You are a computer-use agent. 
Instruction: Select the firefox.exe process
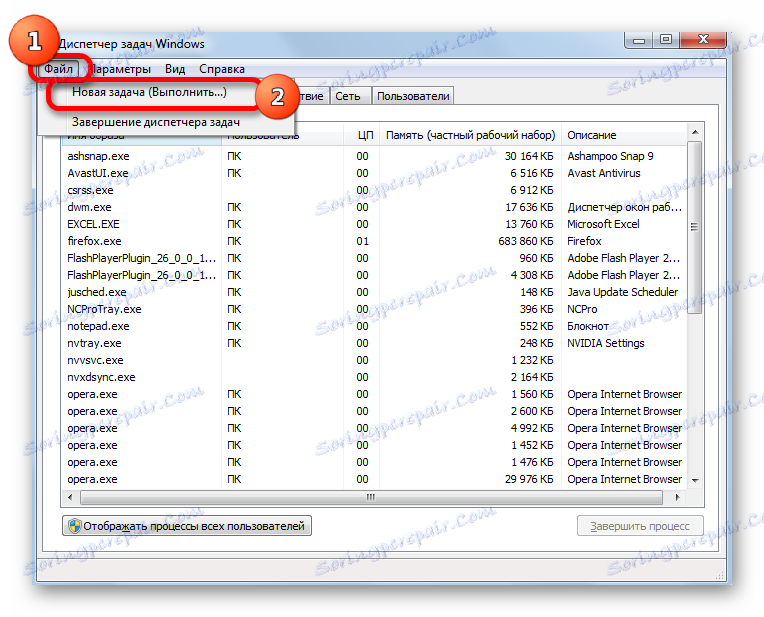click(374, 241)
